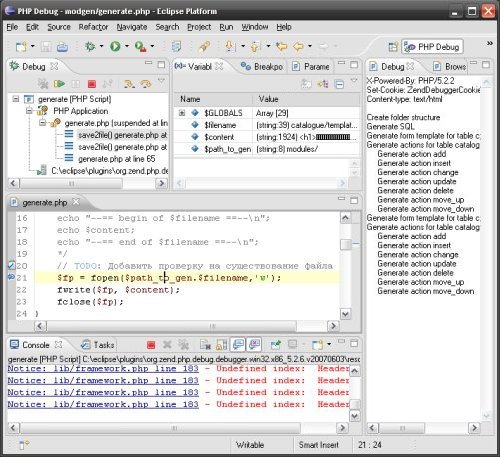
Task: Open the Source menu
Action: (x=59, y=27)
